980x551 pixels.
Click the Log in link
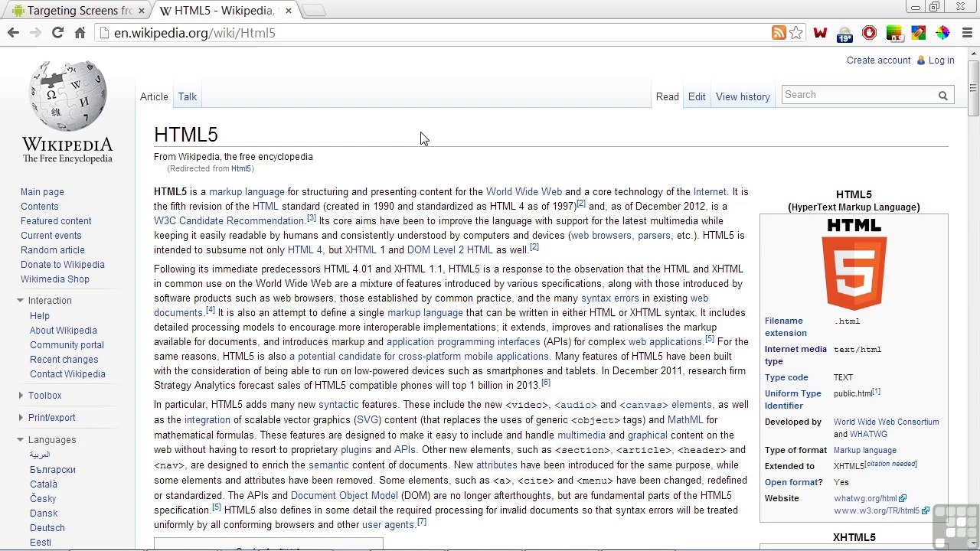tap(942, 60)
